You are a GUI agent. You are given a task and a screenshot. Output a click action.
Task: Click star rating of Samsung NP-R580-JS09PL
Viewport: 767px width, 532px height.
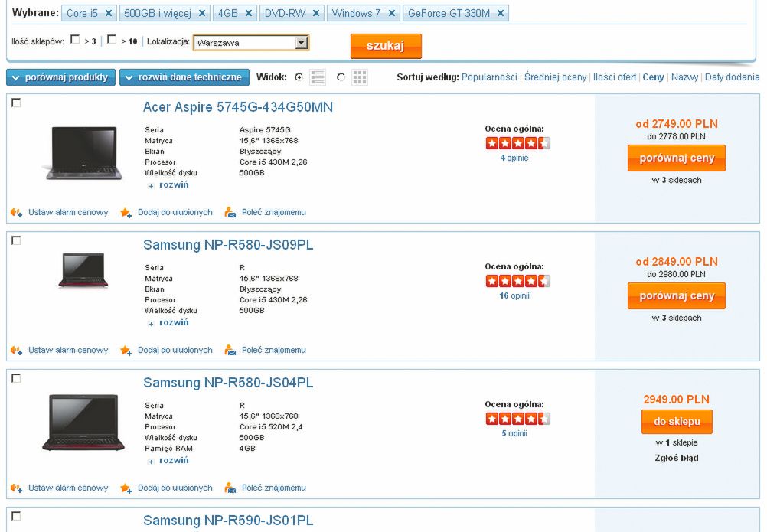[x=517, y=281]
